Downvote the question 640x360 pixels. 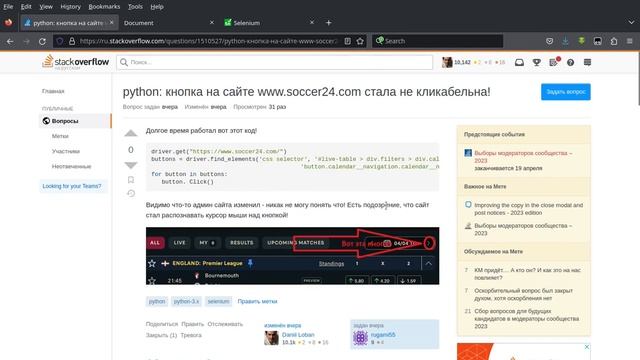click(131, 165)
